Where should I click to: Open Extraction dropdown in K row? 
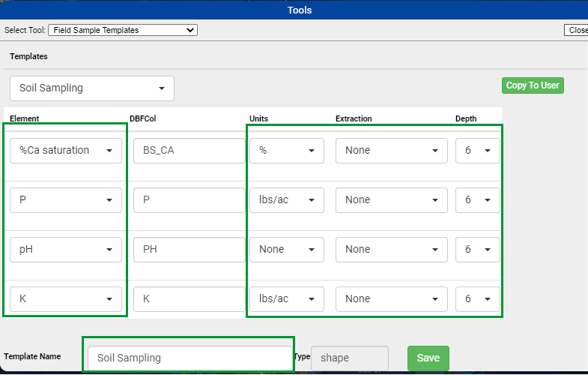point(392,299)
